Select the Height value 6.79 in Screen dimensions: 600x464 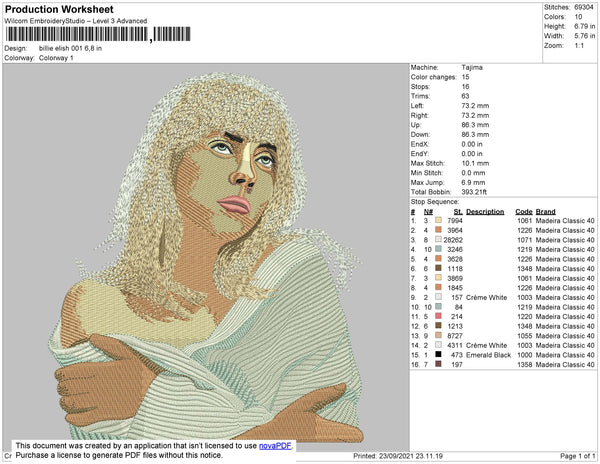coord(585,26)
